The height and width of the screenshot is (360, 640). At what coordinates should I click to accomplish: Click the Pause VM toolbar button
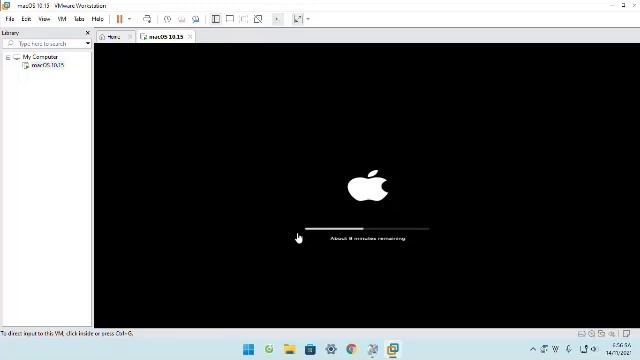point(120,19)
